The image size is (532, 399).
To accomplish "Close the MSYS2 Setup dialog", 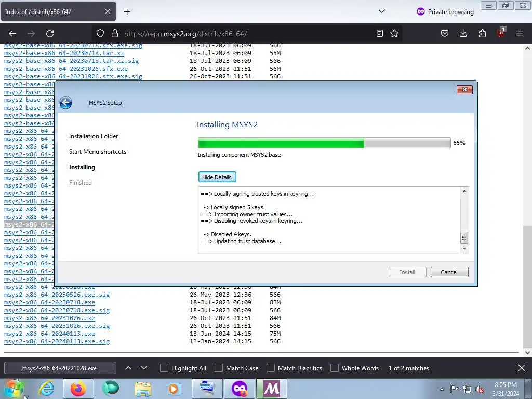I will point(464,89).
